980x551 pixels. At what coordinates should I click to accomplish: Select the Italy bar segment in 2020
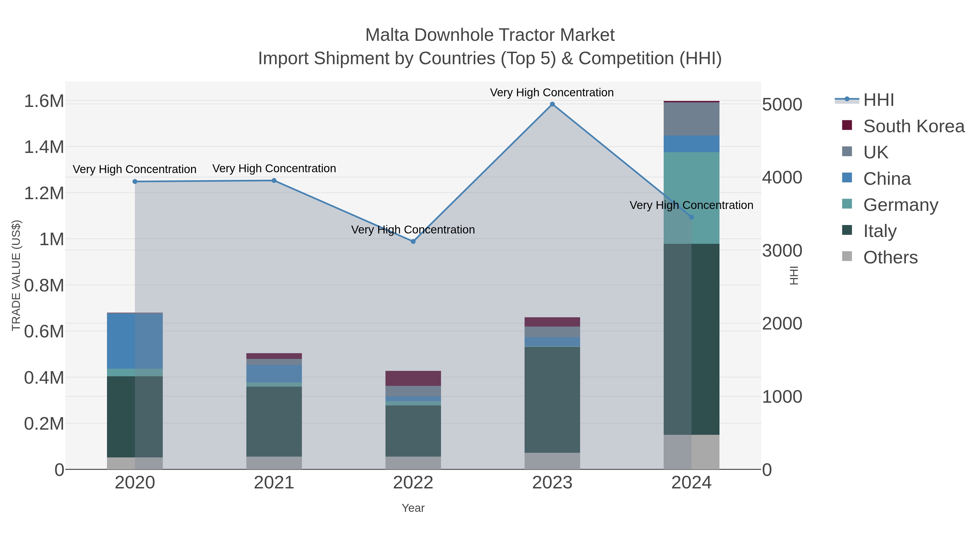point(135,417)
